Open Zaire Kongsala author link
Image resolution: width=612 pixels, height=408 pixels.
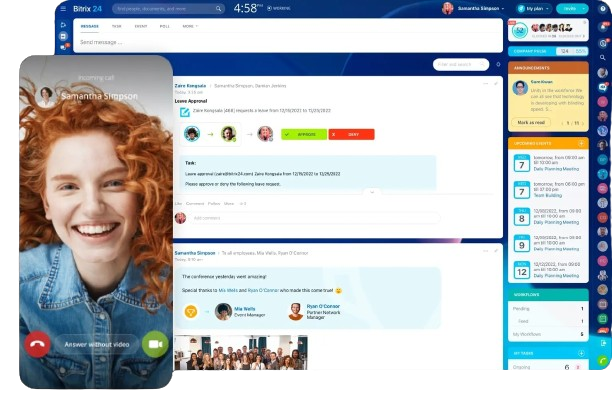(190, 86)
